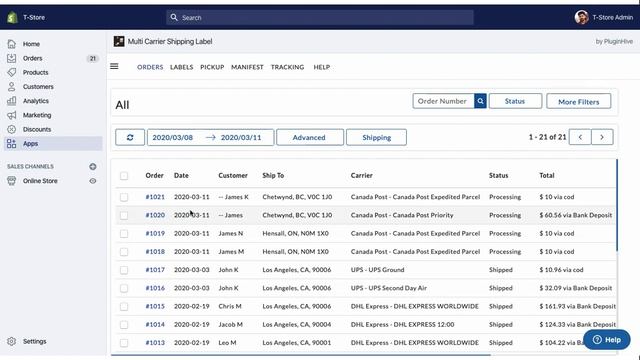Select checkbox for order #1015
The image size is (640, 360).
click(124, 307)
